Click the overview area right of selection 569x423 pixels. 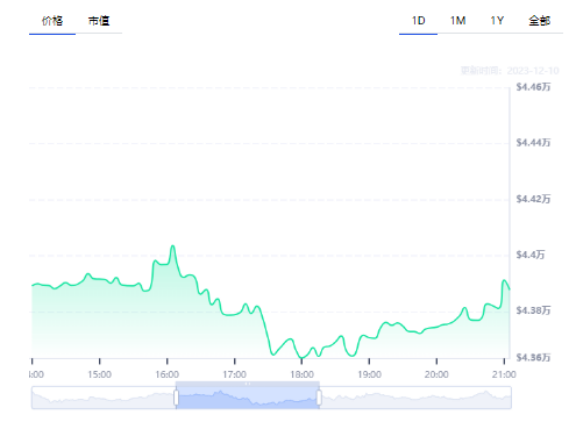click(416, 398)
